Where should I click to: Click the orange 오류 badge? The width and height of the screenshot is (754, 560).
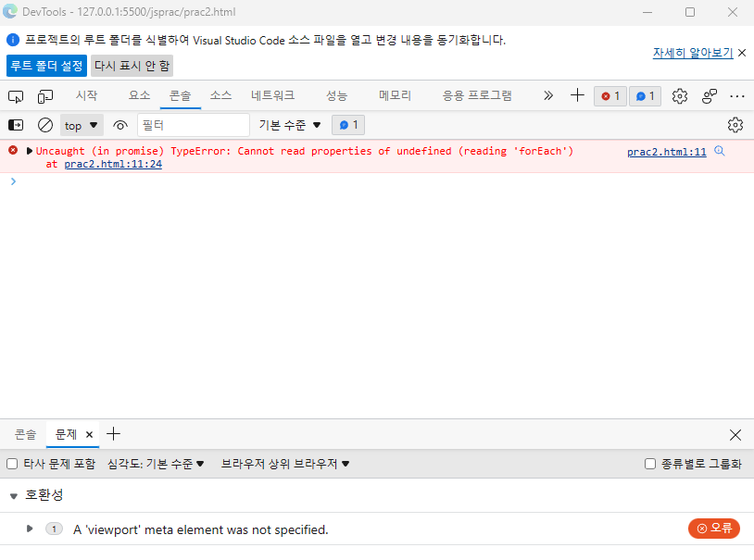(714, 529)
